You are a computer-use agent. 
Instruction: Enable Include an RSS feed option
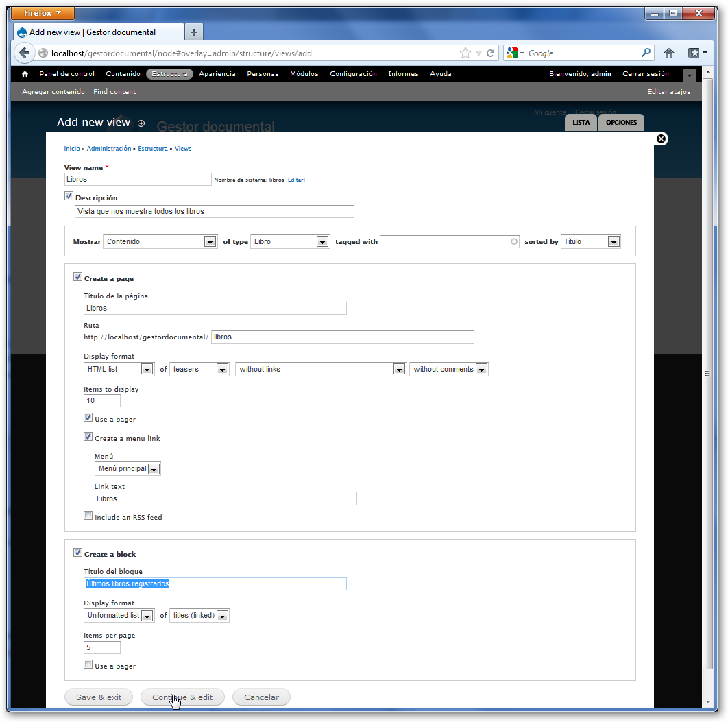click(x=88, y=516)
